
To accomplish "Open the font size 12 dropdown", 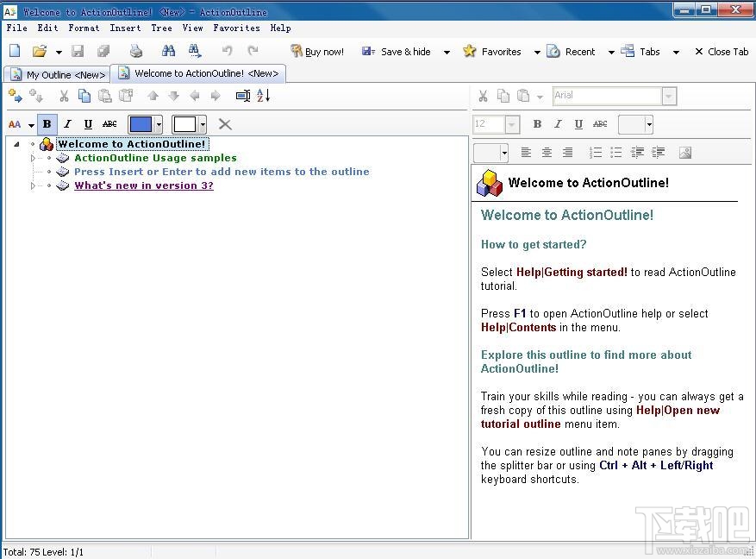I will click(x=512, y=124).
